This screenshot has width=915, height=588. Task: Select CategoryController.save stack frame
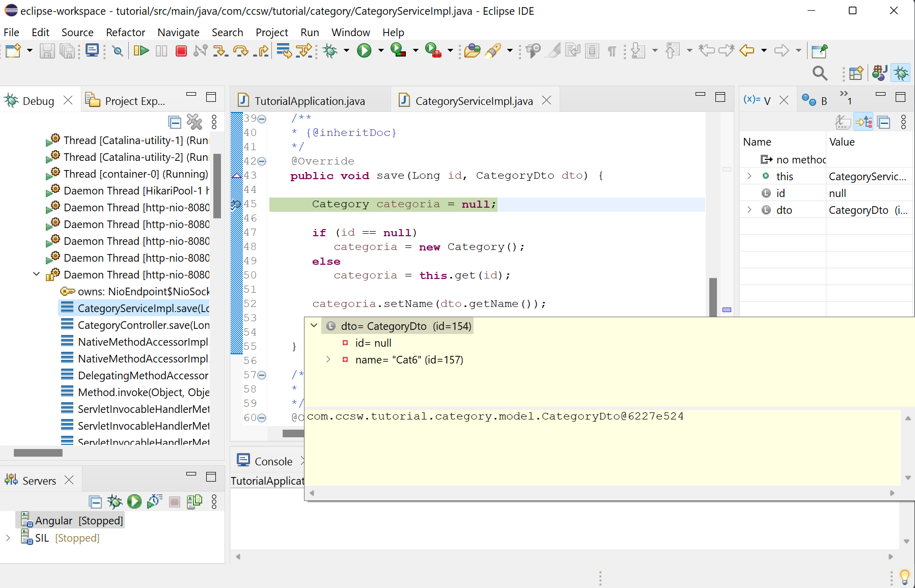point(135,325)
